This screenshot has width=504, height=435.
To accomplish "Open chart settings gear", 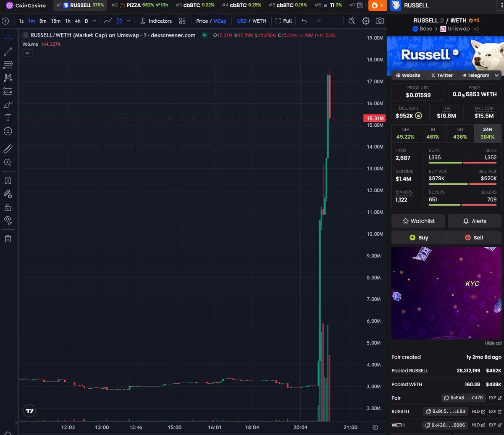I will click(366, 21).
